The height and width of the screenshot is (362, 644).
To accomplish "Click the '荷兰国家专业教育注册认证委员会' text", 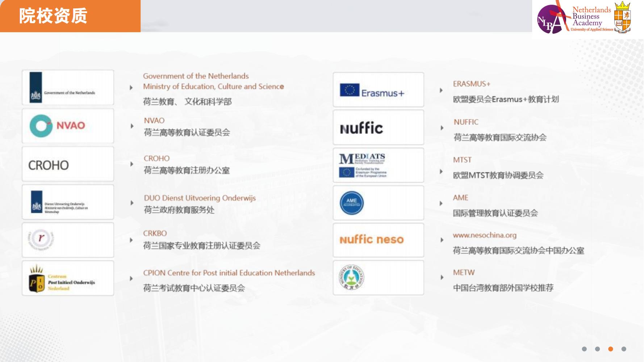I will click(x=202, y=246).
